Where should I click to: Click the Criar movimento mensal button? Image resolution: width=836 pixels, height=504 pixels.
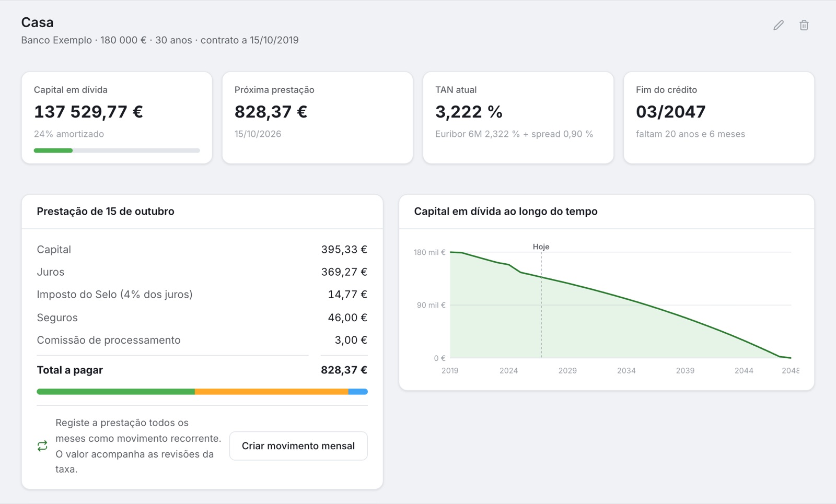tap(298, 446)
